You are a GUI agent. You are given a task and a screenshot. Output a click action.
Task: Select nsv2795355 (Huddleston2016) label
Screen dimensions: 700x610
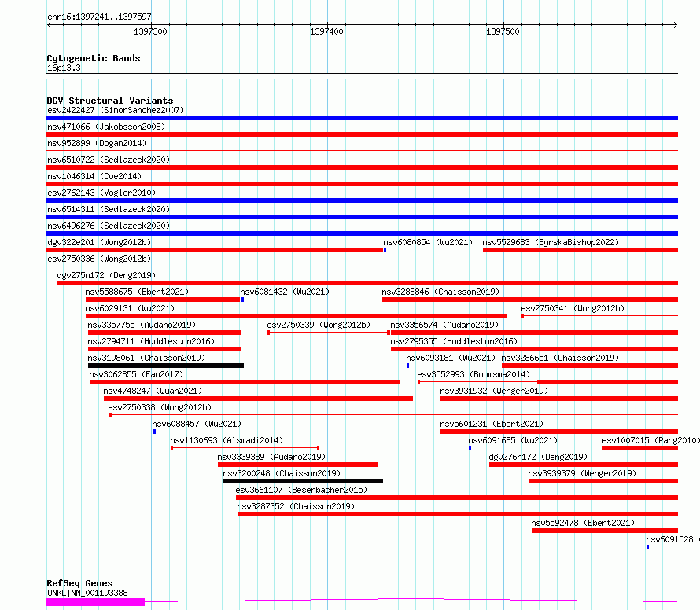point(454,341)
